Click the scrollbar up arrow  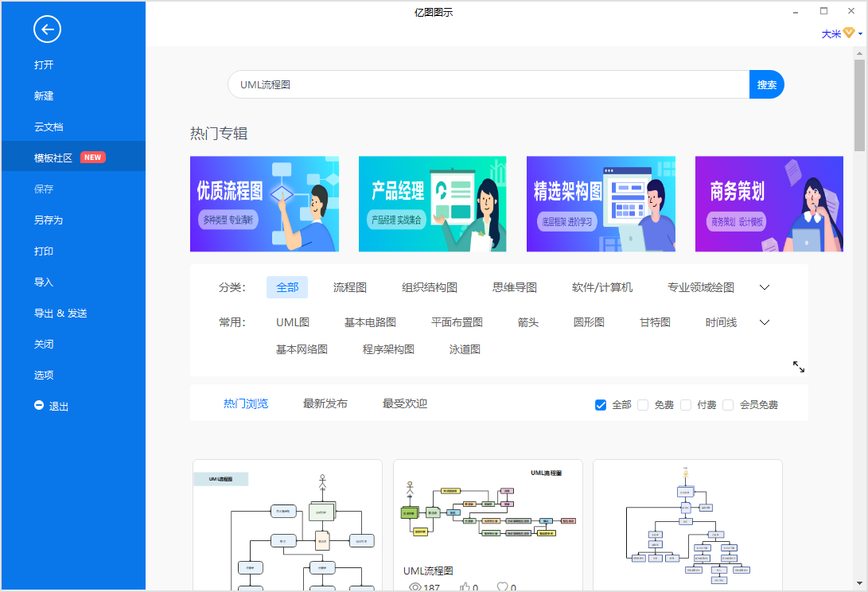tap(859, 54)
